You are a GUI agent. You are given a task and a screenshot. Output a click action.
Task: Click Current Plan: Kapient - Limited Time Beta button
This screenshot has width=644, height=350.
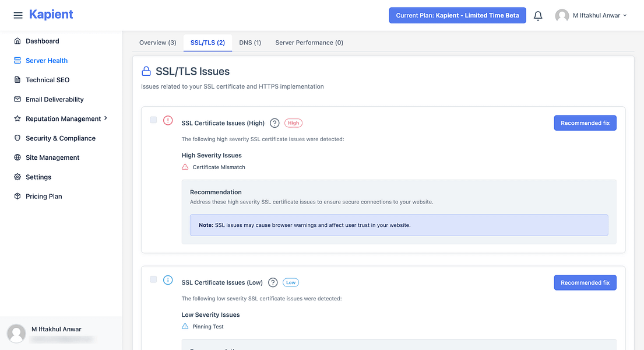pyautogui.click(x=457, y=15)
